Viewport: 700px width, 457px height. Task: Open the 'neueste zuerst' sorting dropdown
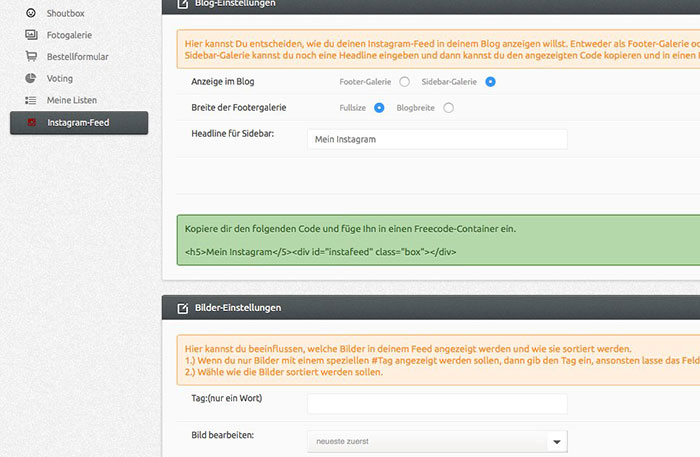[x=438, y=441]
